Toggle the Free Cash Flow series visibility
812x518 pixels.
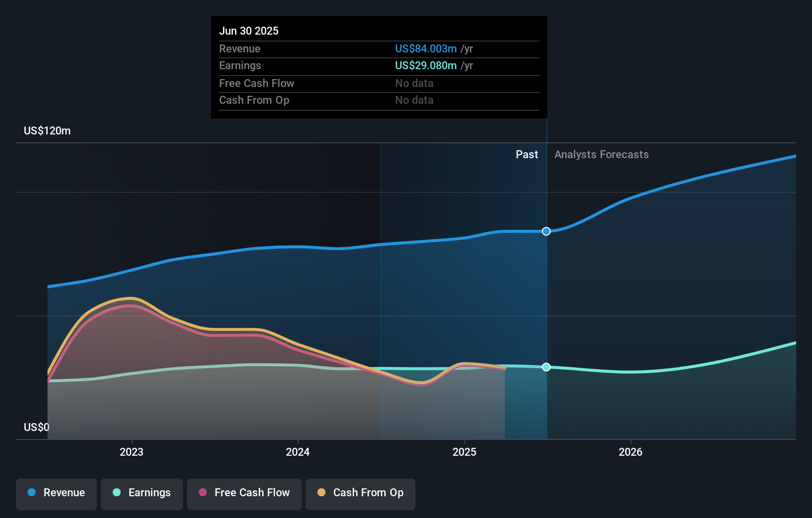tap(244, 493)
